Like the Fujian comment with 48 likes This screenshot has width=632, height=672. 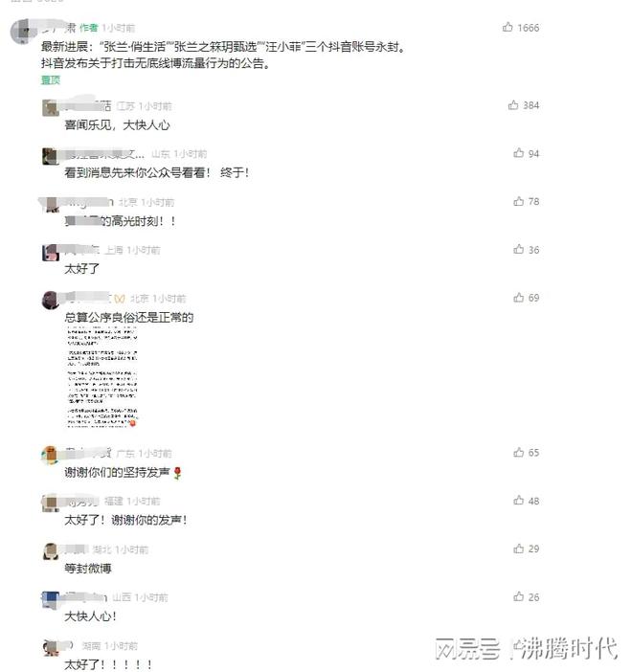tap(519, 500)
